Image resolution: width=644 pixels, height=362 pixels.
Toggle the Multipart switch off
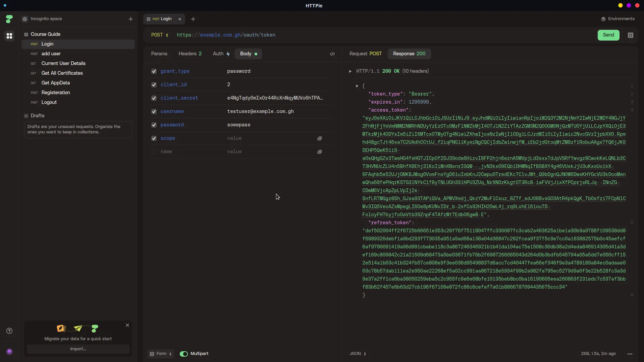tap(184, 354)
